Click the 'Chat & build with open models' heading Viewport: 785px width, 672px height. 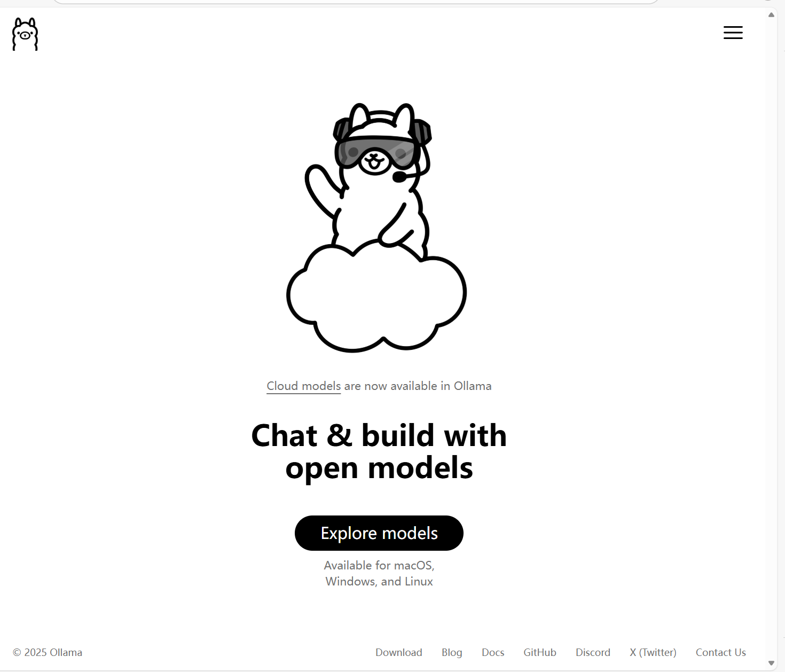pos(379,451)
